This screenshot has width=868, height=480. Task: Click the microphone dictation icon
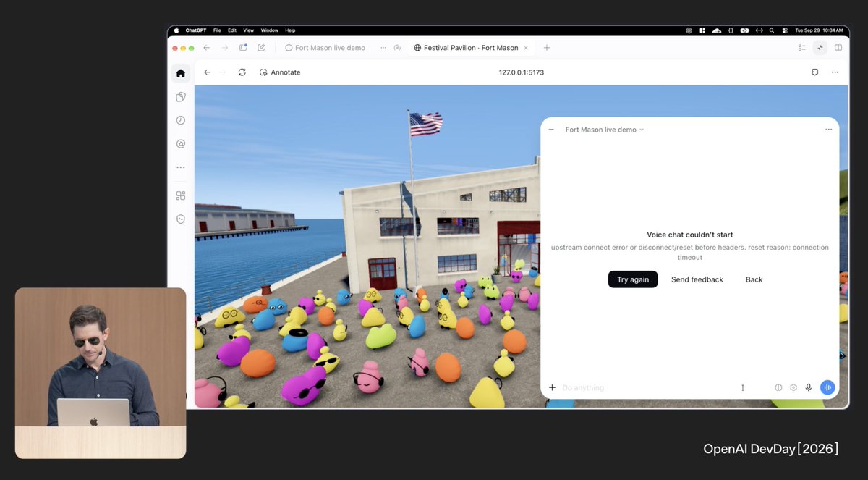[x=809, y=387]
